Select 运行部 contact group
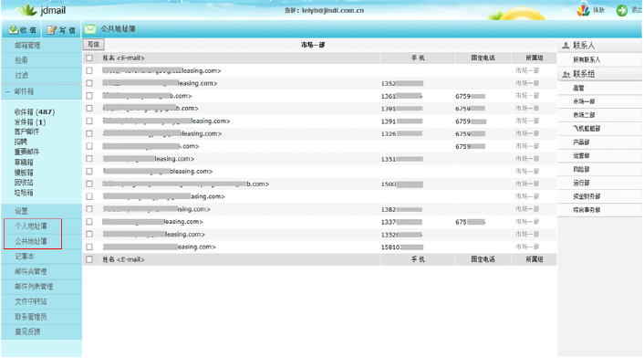This screenshot has height=358, width=644. (581, 183)
